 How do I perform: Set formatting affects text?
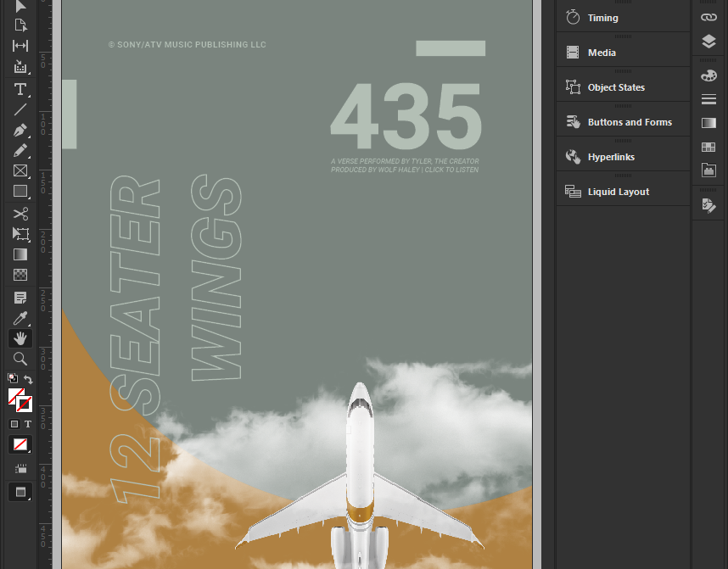pos(28,424)
